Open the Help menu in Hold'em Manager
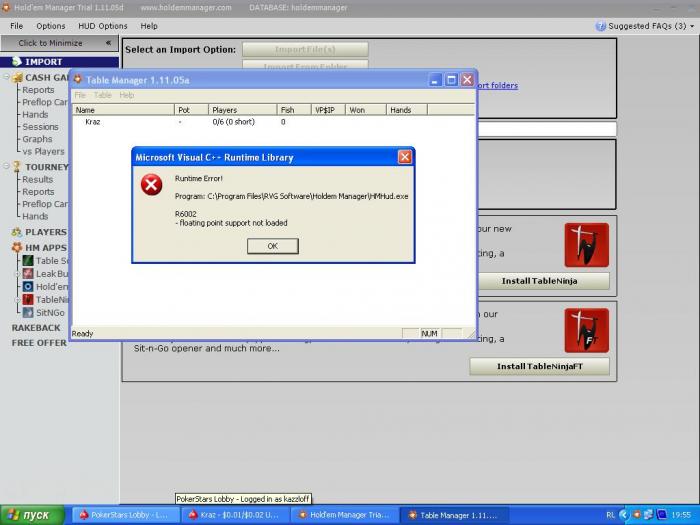 (149, 26)
